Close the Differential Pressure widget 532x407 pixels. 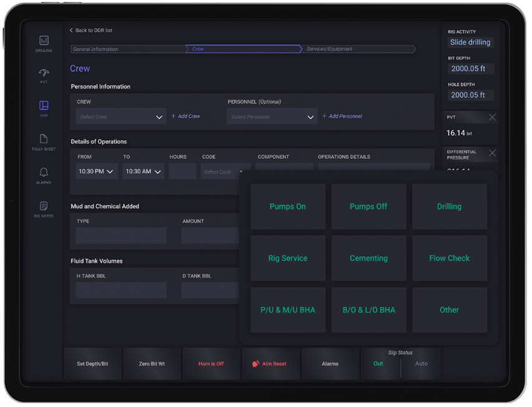pyautogui.click(x=492, y=153)
